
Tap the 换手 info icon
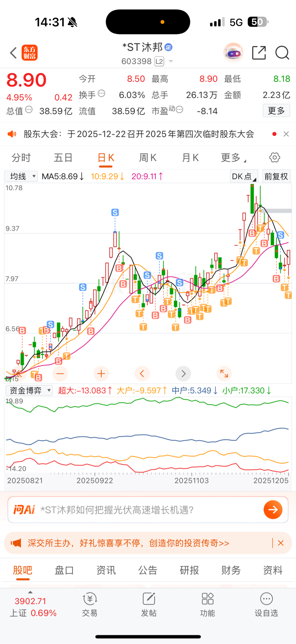point(101,93)
